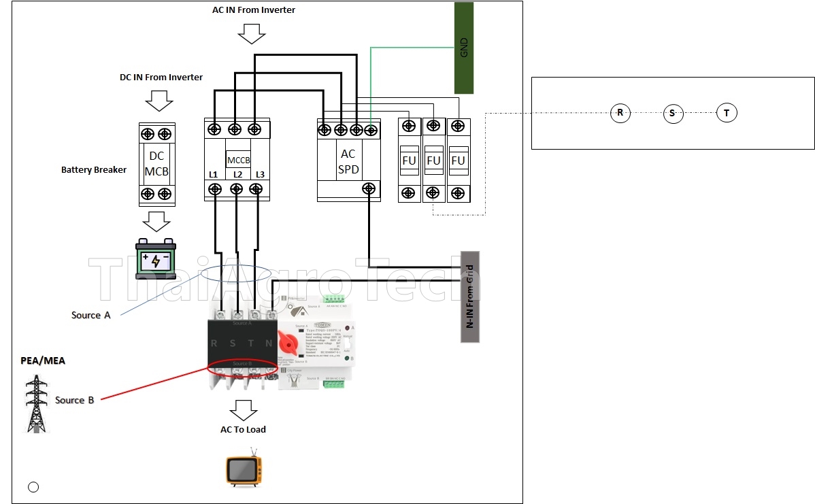Click indicator B on the transfer switch
815x504 pixels.
pos(346,358)
